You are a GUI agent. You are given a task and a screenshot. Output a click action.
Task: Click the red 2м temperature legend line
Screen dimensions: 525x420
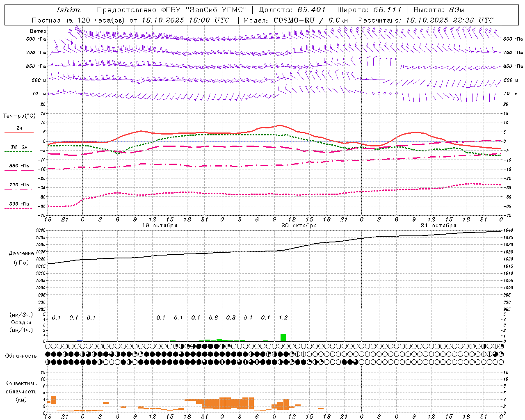pyautogui.click(x=19, y=132)
